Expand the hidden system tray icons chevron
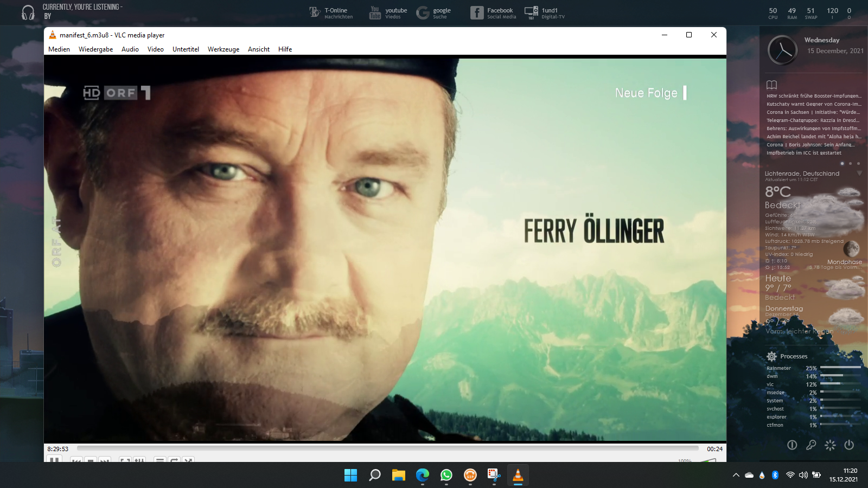 tap(736, 475)
